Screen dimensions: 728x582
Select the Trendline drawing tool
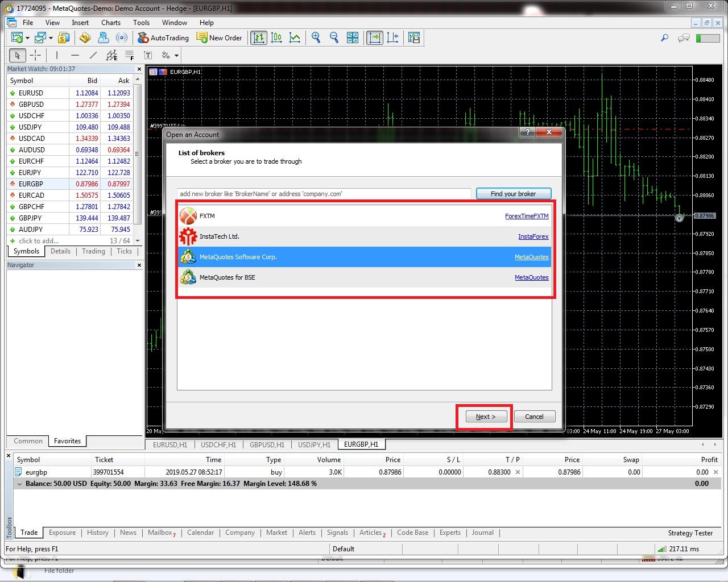click(x=93, y=55)
